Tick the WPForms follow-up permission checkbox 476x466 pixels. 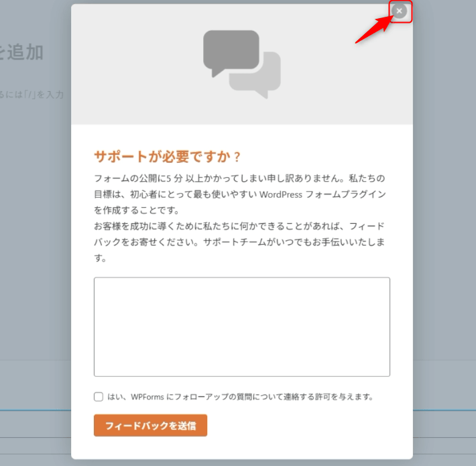(x=99, y=396)
